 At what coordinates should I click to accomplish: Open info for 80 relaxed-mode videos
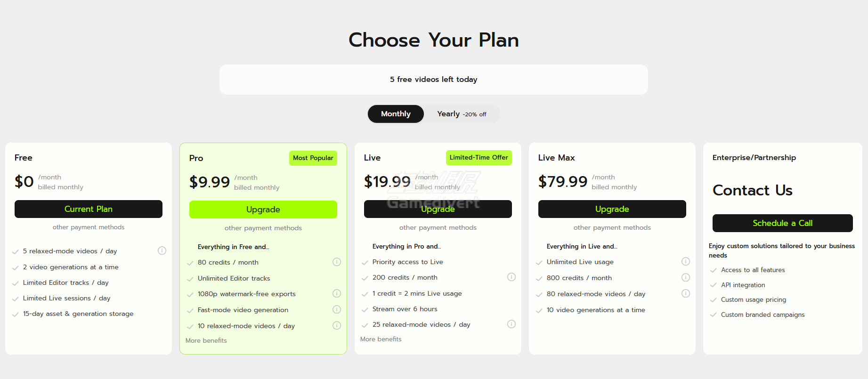point(686,293)
